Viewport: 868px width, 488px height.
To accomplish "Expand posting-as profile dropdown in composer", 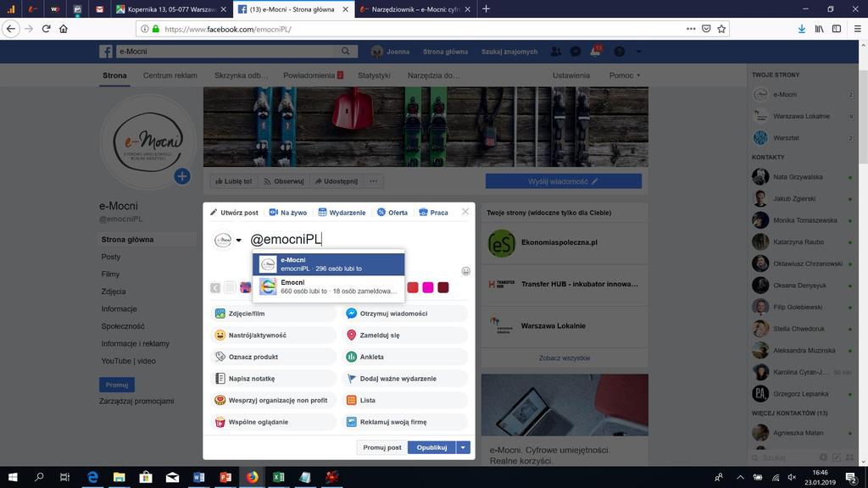I will (238, 240).
